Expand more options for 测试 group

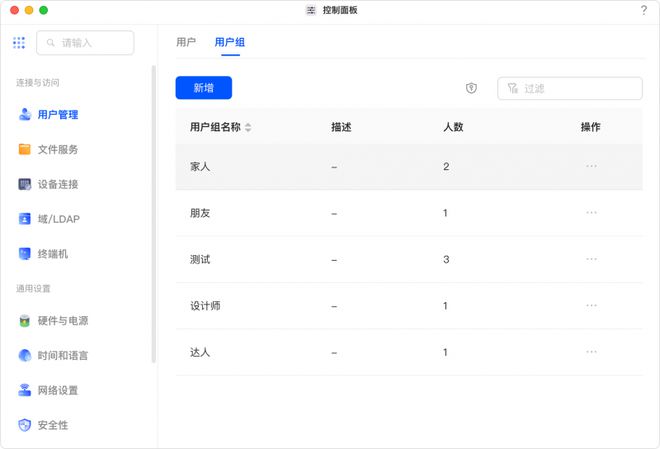click(591, 259)
